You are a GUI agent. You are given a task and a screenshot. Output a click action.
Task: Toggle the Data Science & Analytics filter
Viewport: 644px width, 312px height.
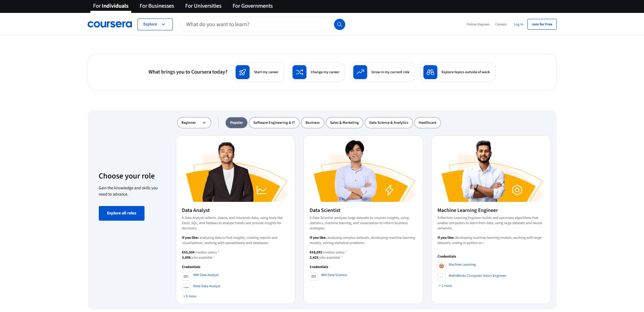tap(388, 123)
